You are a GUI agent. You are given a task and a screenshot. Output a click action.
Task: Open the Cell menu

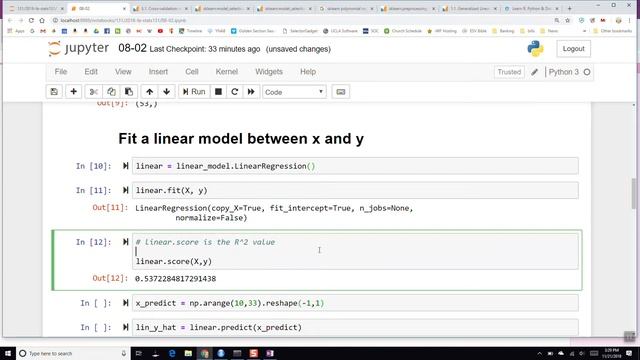pyautogui.click(x=192, y=72)
